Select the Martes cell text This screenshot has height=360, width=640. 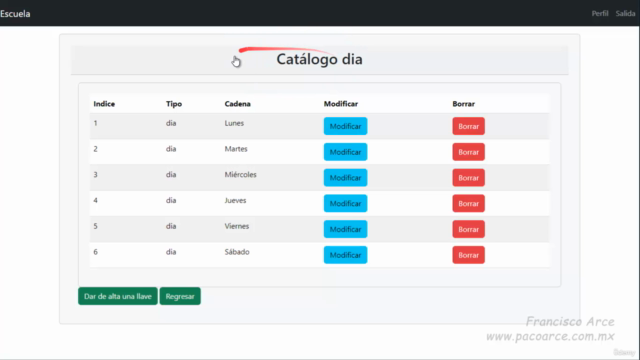tap(236, 149)
